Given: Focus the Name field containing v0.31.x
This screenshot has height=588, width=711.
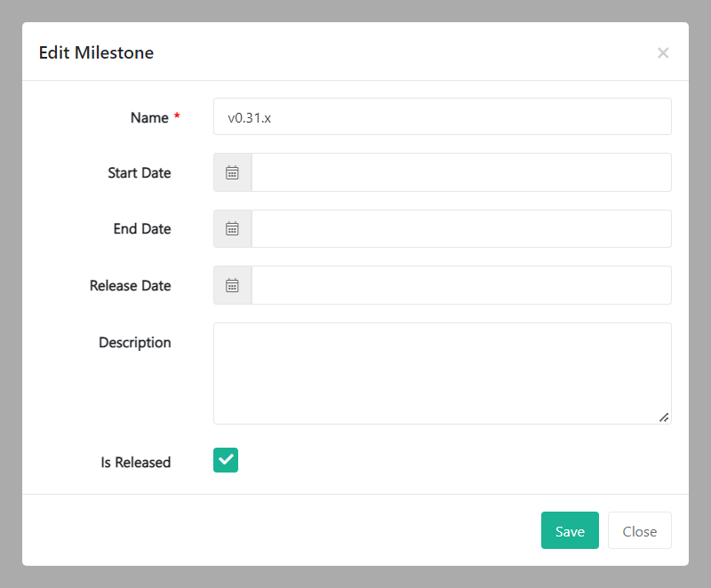Looking at the screenshot, I should point(442,116).
